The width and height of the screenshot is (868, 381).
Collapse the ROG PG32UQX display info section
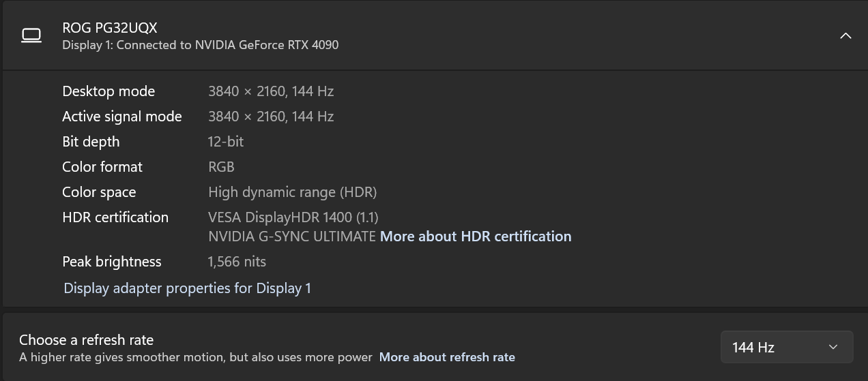(845, 35)
